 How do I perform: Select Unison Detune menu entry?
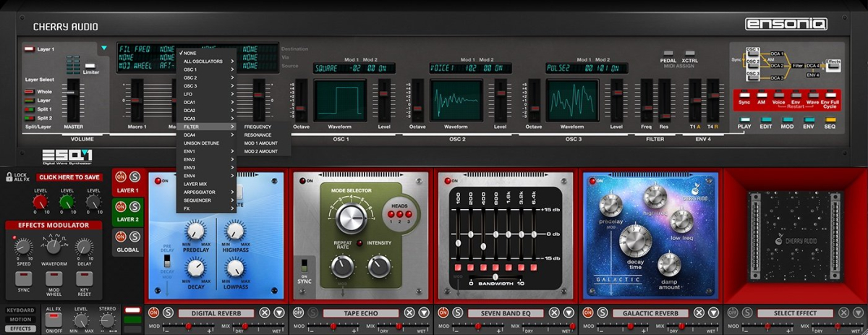point(207,143)
